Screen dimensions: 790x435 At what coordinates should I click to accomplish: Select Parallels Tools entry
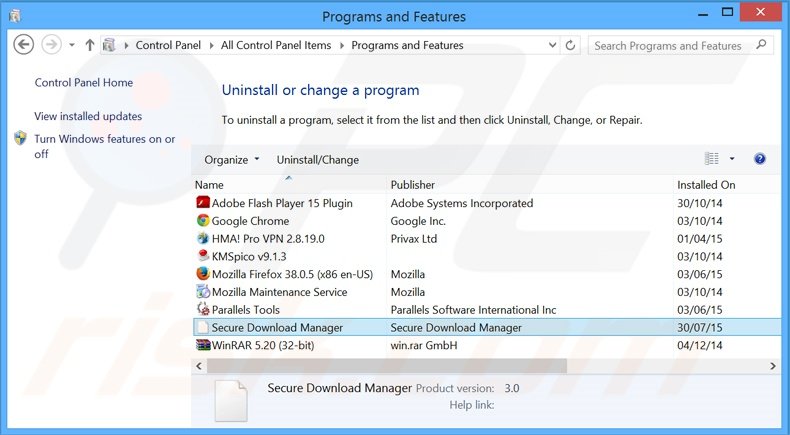(245, 309)
